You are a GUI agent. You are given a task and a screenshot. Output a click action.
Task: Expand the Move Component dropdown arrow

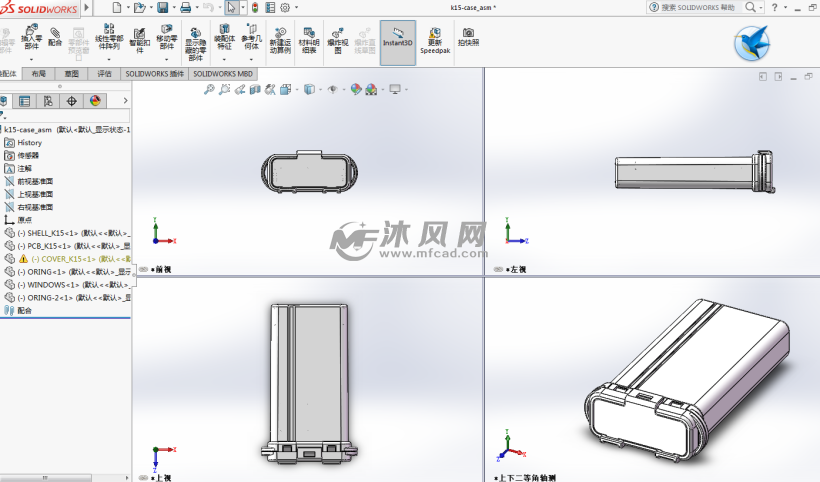click(166, 58)
